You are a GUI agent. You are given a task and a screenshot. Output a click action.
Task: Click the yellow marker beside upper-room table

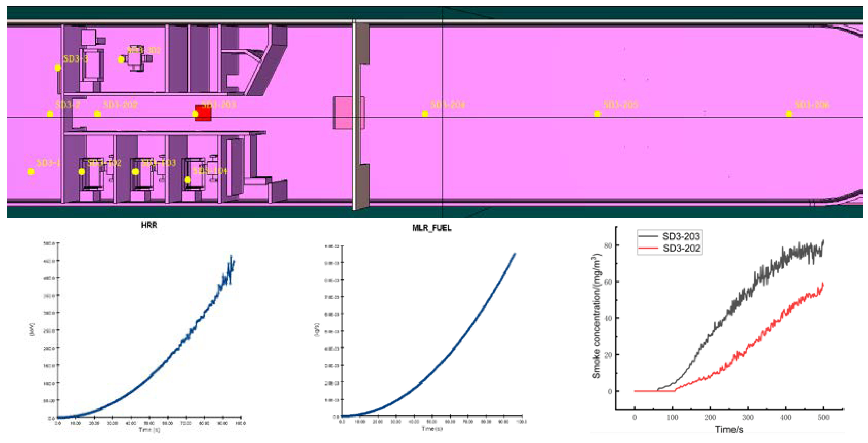121,60
